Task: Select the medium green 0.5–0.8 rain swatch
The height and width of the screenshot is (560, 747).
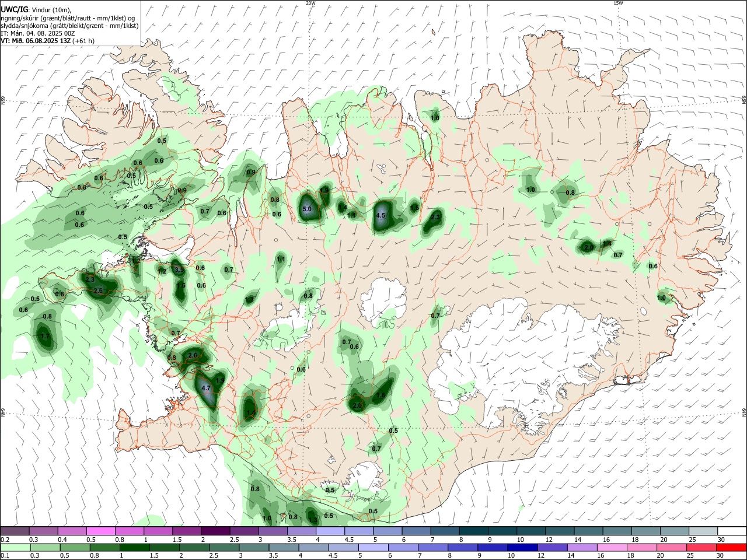Action: click(75, 547)
